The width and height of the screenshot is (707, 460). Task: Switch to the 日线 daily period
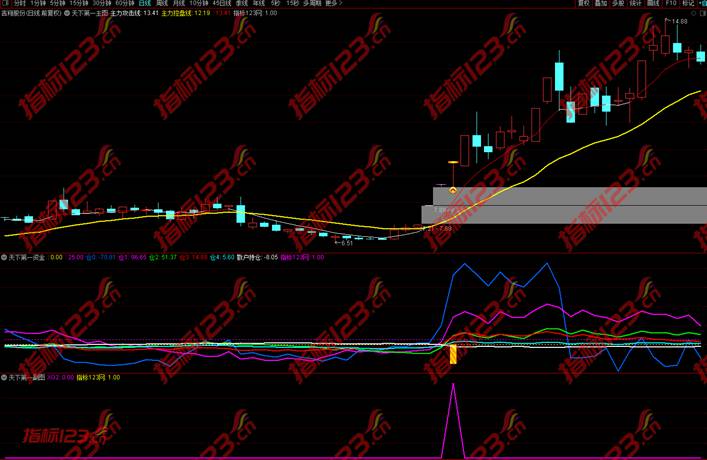coord(145,4)
